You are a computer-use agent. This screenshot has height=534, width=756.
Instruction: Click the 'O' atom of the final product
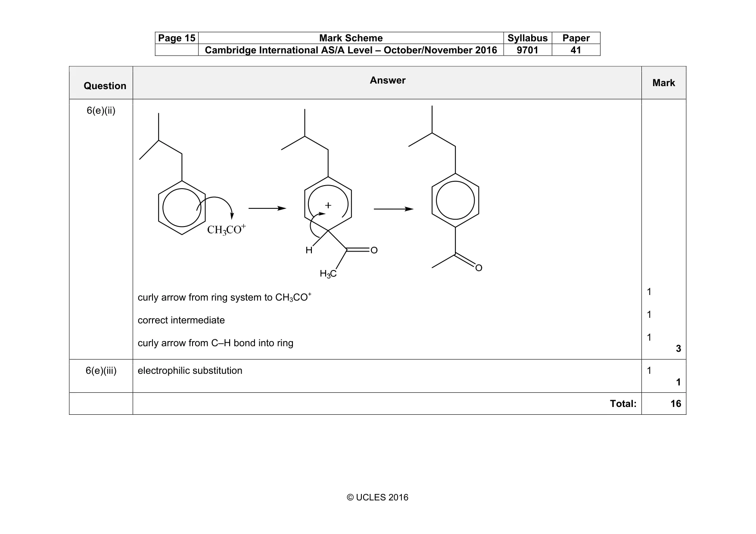point(479,268)
